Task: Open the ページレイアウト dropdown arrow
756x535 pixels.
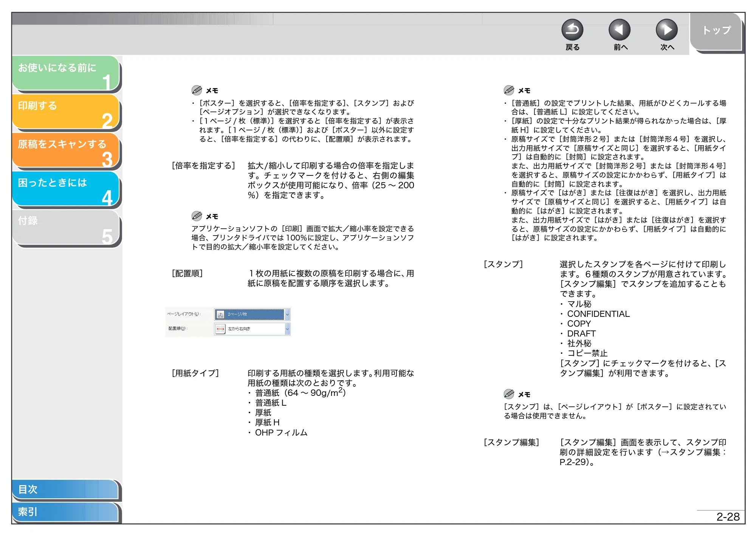Action: pyautogui.click(x=287, y=314)
